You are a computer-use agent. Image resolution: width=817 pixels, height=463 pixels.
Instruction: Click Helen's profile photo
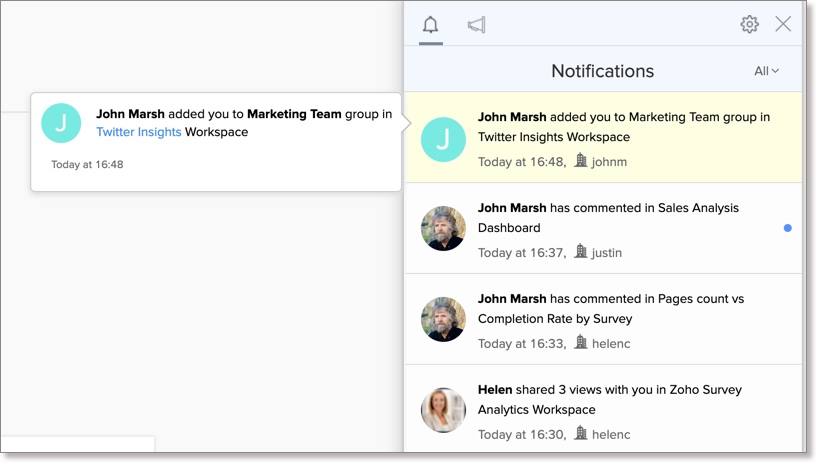pos(443,410)
